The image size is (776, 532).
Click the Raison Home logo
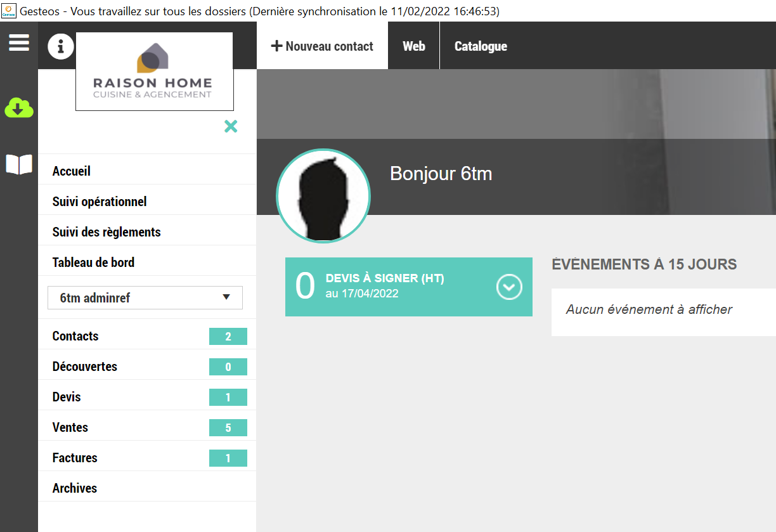tap(154, 72)
